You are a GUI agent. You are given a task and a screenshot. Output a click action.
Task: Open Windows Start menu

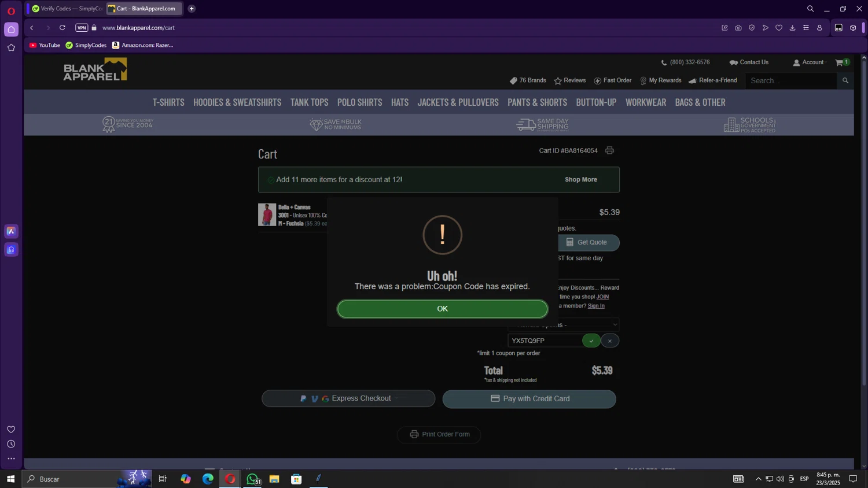(10, 479)
